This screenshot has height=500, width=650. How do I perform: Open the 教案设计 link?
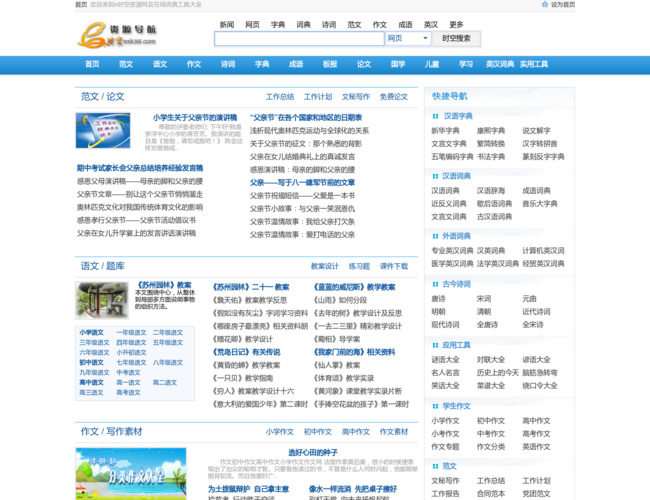point(325,266)
